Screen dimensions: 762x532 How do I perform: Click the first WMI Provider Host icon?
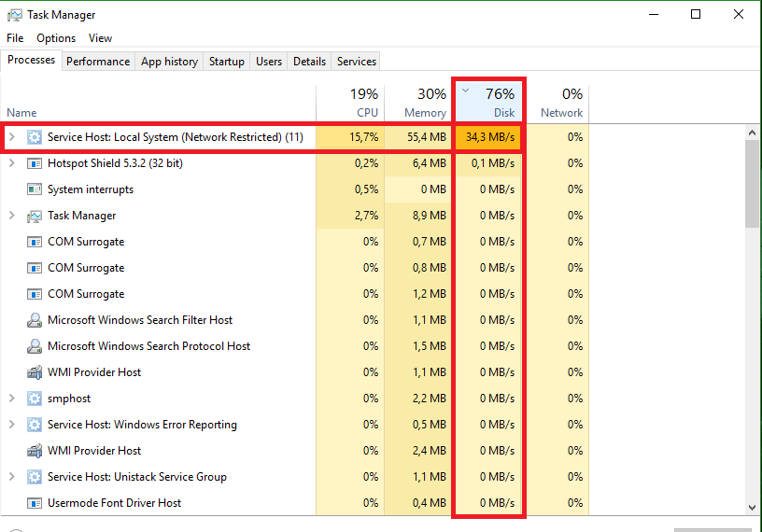click(35, 372)
